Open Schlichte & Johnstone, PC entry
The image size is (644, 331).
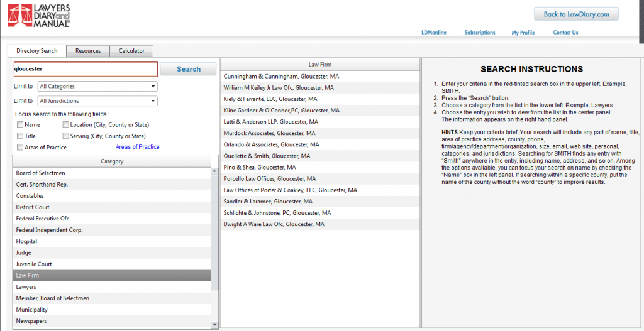click(x=320, y=213)
